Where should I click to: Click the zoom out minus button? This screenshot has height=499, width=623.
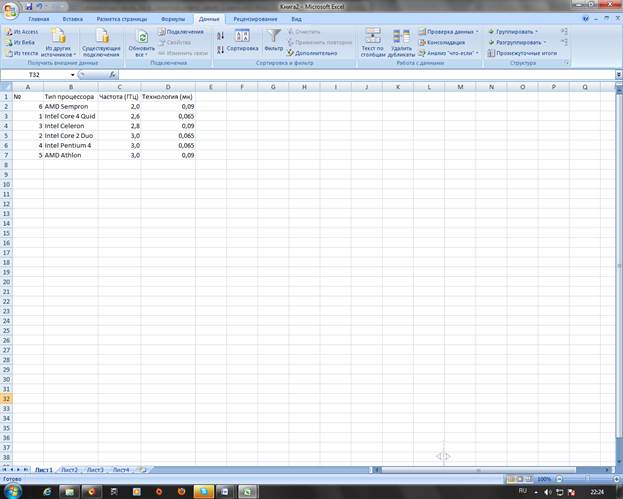click(x=559, y=479)
